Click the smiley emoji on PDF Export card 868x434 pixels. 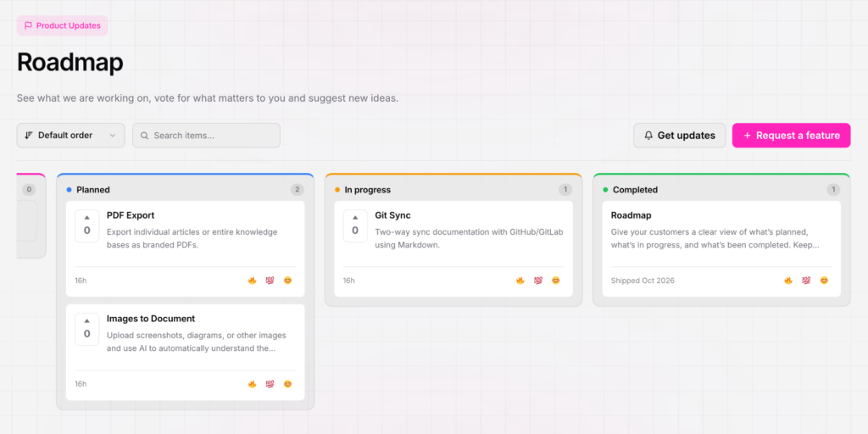pyautogui.click(x=287, y=281)
